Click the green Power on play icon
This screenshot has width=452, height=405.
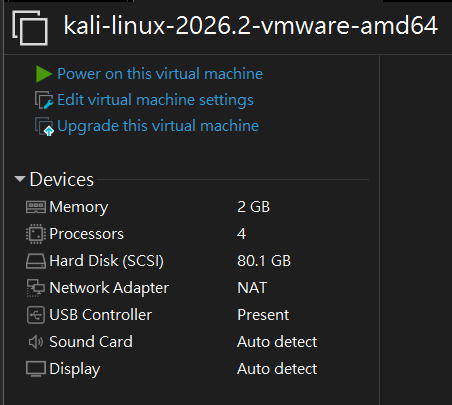click(44, 74)
